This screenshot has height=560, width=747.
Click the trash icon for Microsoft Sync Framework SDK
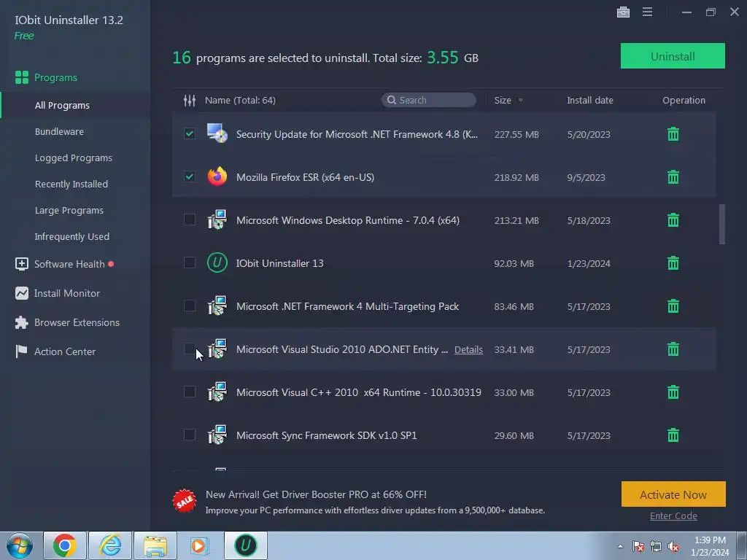(673, 435)
